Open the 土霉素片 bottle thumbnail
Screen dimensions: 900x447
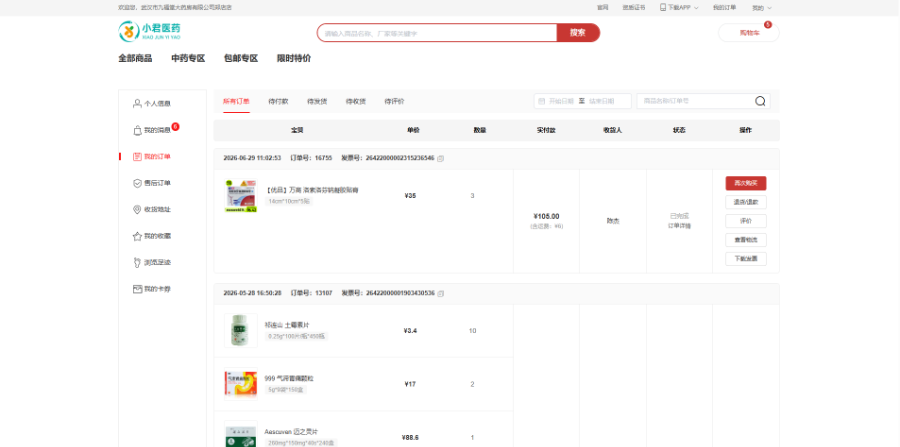[240, 331]
